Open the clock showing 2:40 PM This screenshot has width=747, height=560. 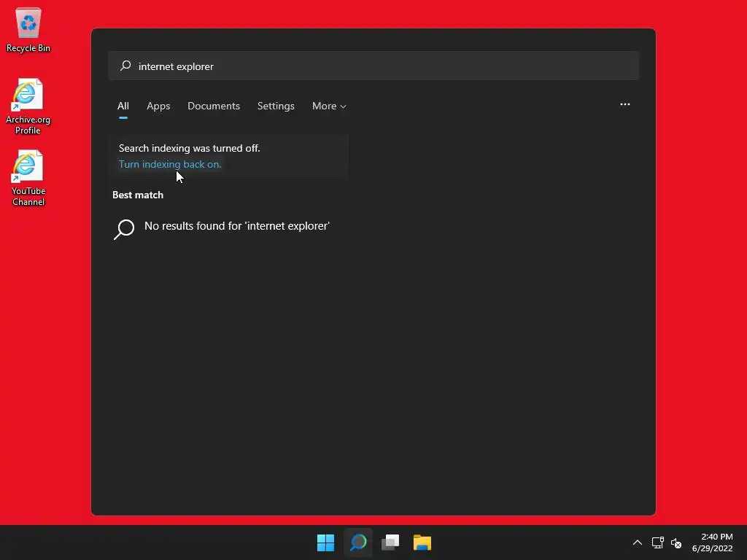712,542
